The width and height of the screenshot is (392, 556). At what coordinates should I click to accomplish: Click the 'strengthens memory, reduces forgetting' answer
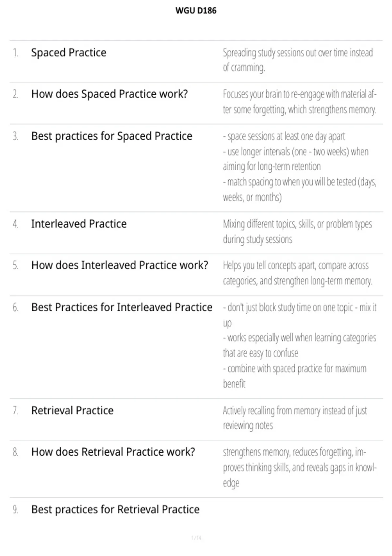300,467
